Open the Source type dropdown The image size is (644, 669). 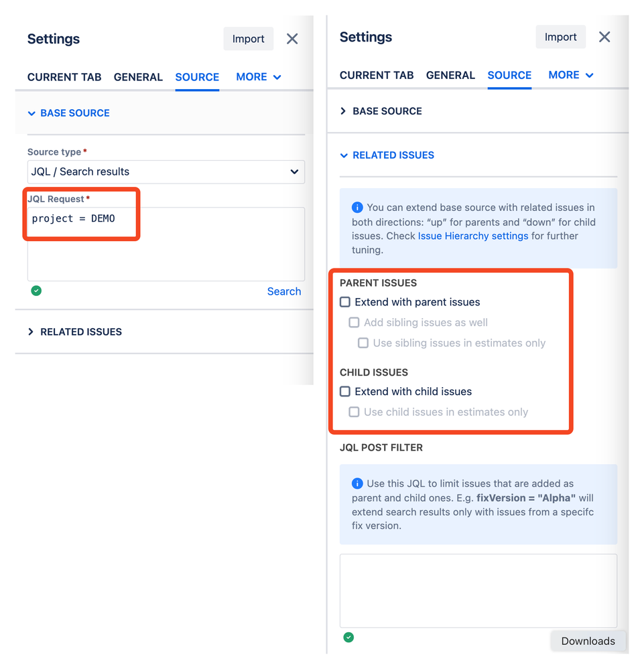[x=166, y=172]
